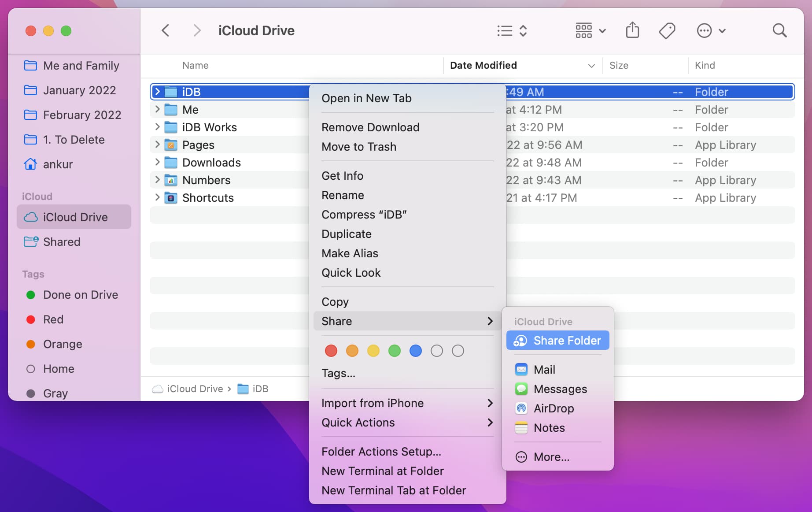This screenshot has width=812, height=512.
Task: Select Quick Look
Action: pyautogui.click(x=408, y=273)
